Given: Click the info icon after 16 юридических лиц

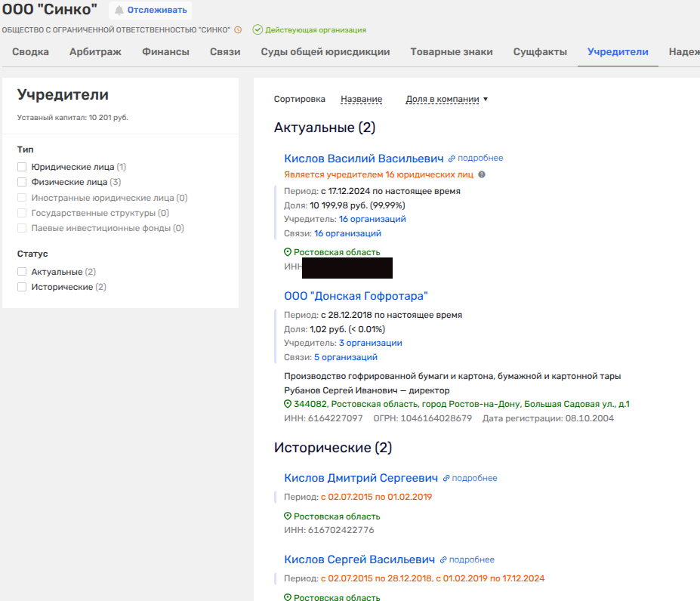Looking at the screenshot, I should (x=482, y=174).
